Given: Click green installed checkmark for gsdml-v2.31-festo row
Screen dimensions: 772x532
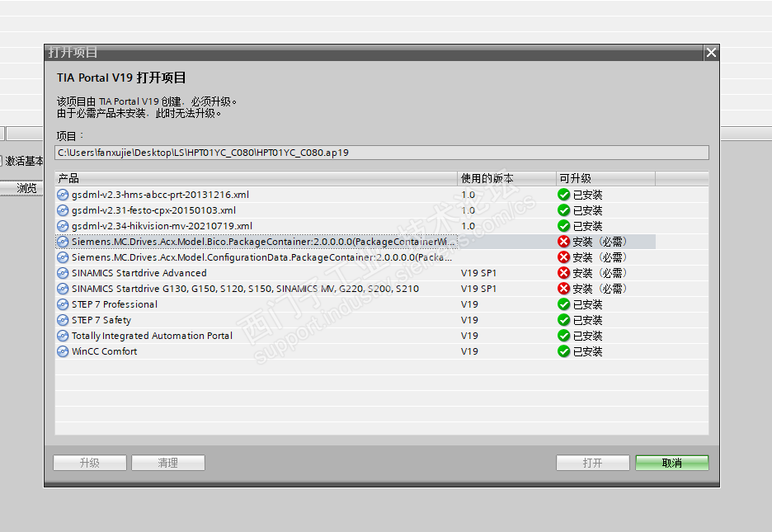Looking at the screenshot, I should pos(563,210).
